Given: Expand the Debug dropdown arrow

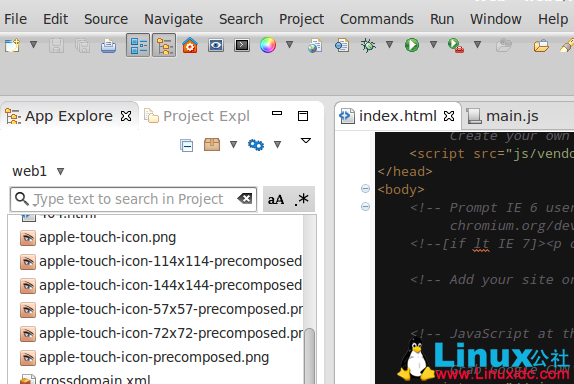Looking at the screenshot, I should point(390,45).
